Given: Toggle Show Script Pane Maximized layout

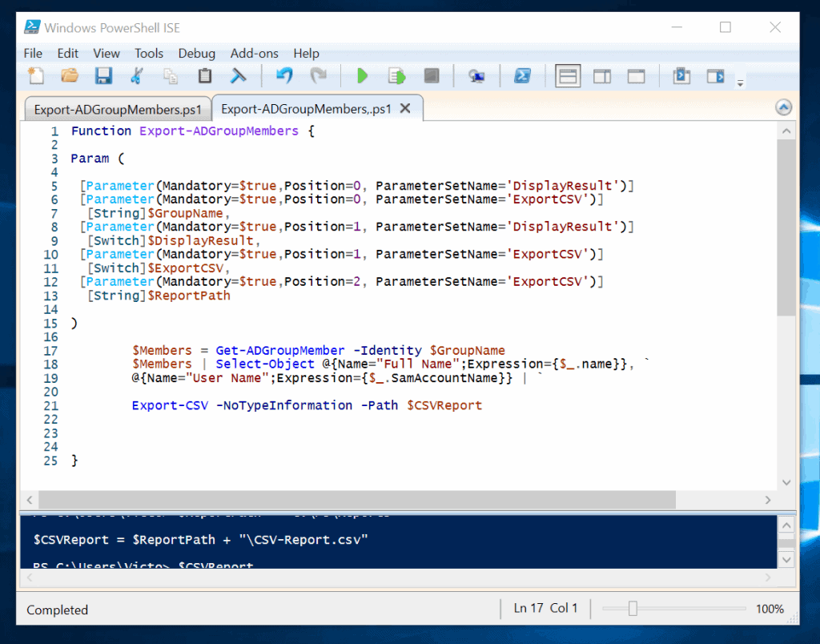Looking at the screenshot, I should pos(637,75).
